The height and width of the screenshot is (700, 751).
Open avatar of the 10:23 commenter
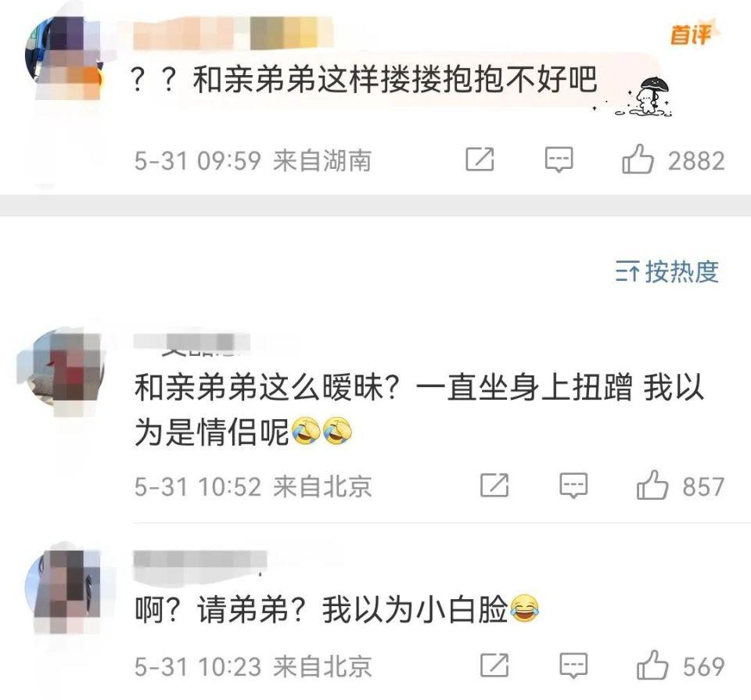[x=66, y=591]
